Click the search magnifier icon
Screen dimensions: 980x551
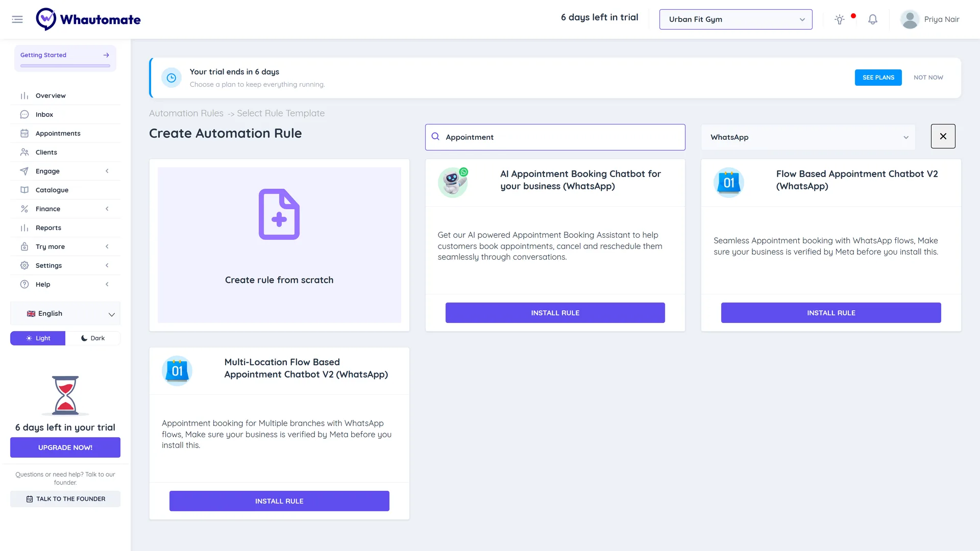[435, 137]
